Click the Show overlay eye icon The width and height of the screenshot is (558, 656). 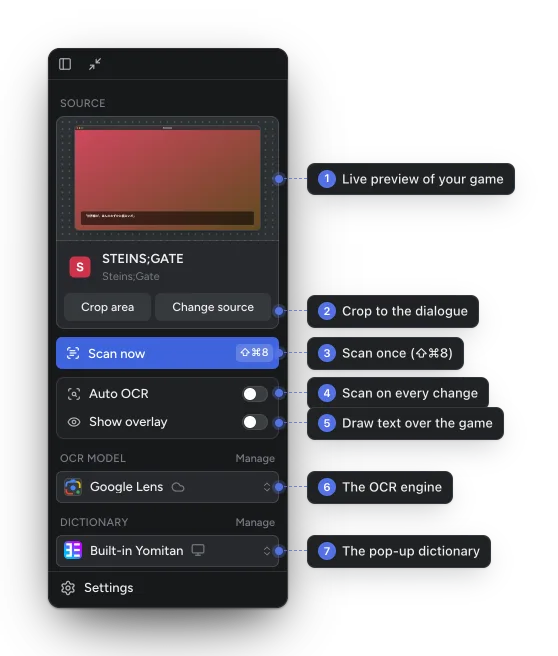pos(74,422)
